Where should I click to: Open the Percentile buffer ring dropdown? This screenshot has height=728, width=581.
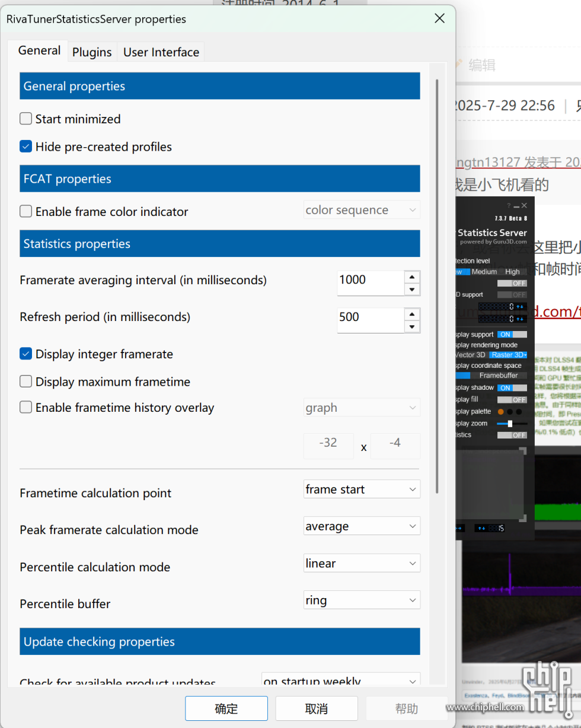tap(362, 600)
